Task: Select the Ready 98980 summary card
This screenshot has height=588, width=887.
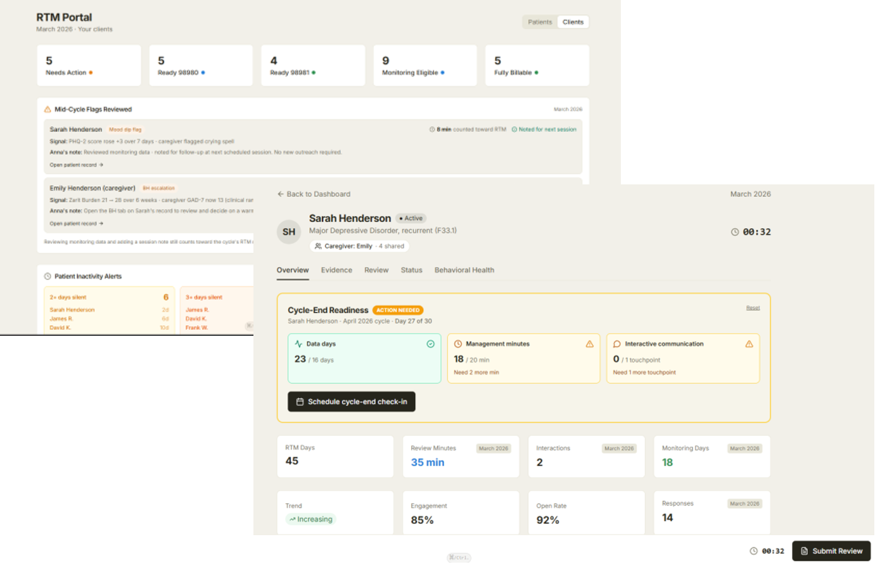Action: [201, 65]
